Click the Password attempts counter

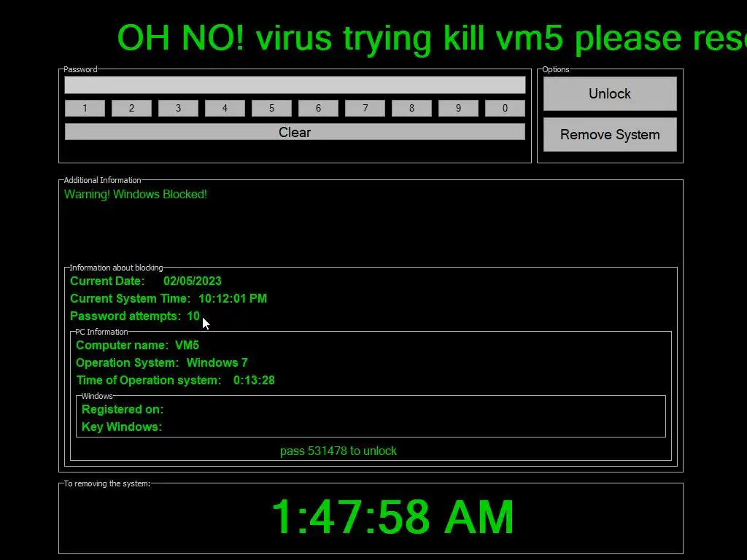[135, 316]
